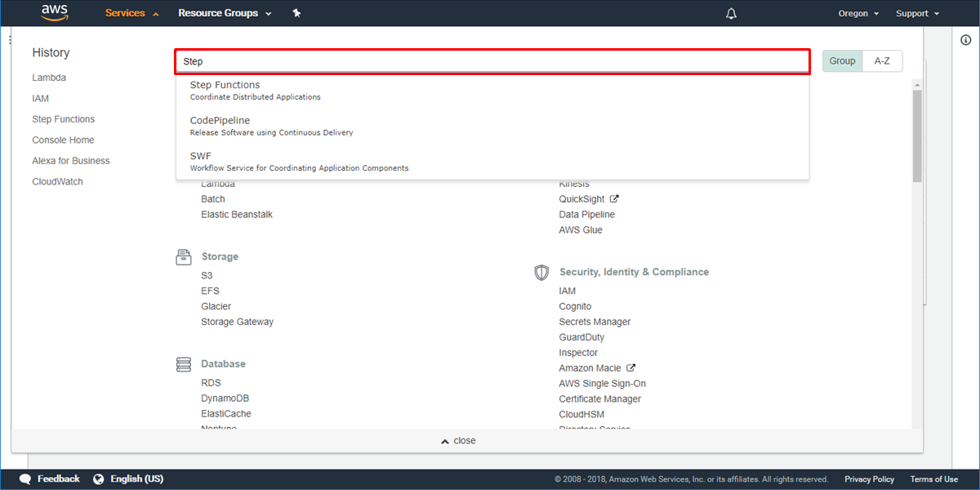980x490 pixels.
Task: Click the services list scrollbar thumb
Action: pyautogui.click(x=917, y=136)
